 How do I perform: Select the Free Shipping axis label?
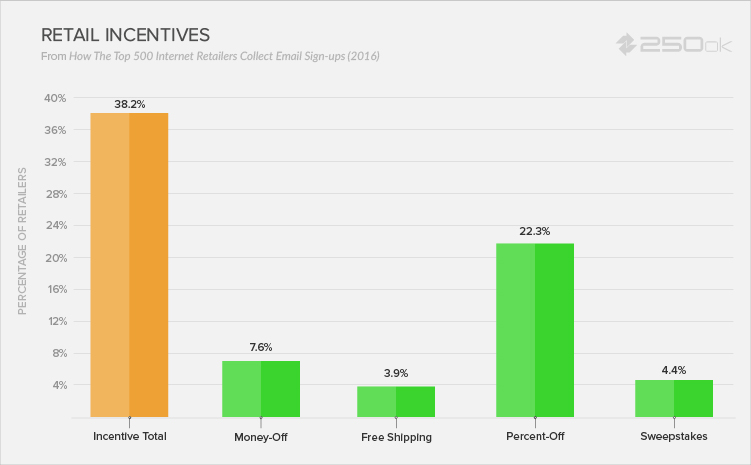[x=396, y=437]
